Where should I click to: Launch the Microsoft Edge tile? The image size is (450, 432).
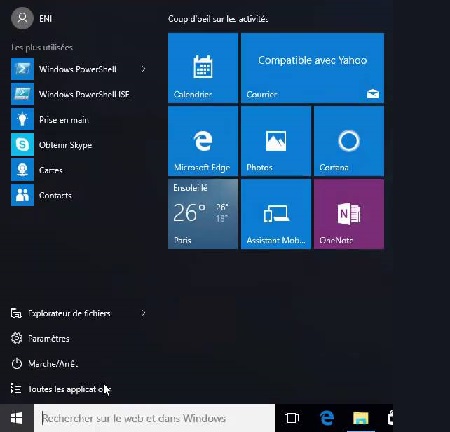[203, 141]
